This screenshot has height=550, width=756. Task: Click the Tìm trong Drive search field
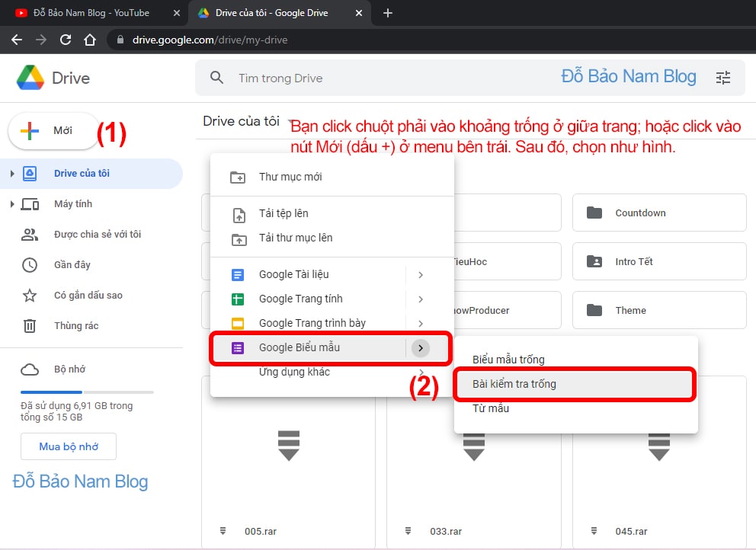470,78
